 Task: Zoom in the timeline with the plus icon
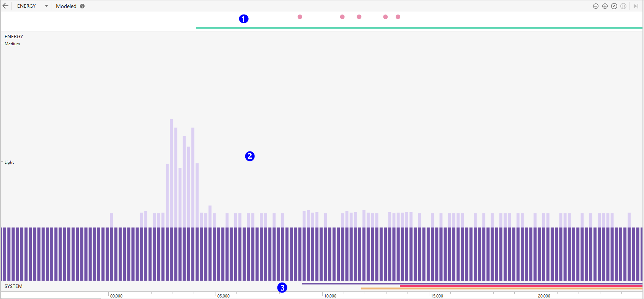[605, 6]
